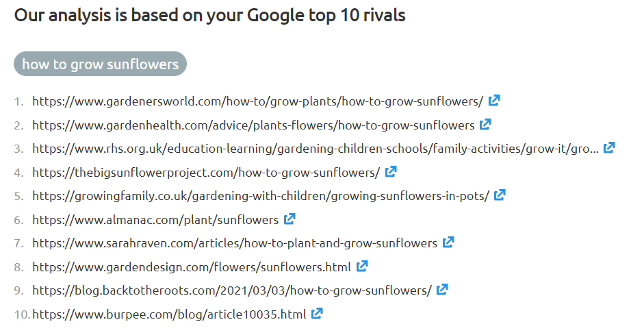
Task: Click thebigsunflowerproject.com URL text
Action: pos(206,173)
